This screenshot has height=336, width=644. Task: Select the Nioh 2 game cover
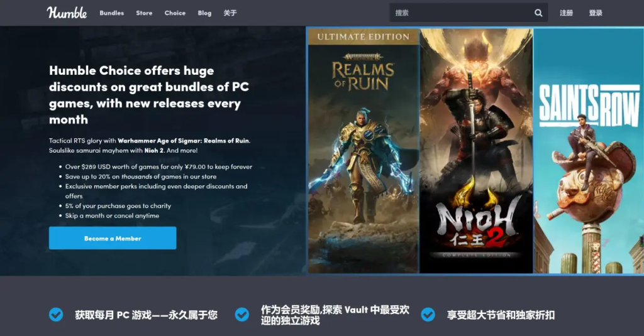(477, 151)
